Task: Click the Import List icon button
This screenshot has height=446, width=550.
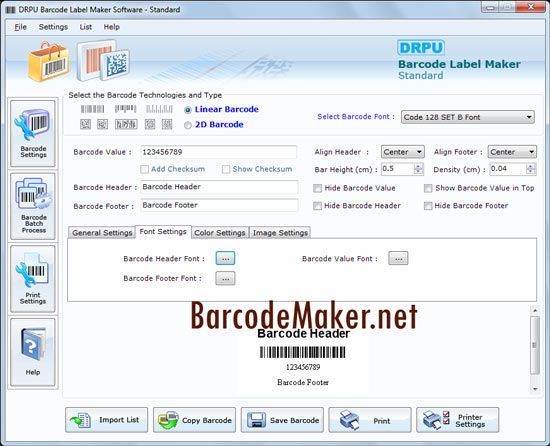Action: 107,420
